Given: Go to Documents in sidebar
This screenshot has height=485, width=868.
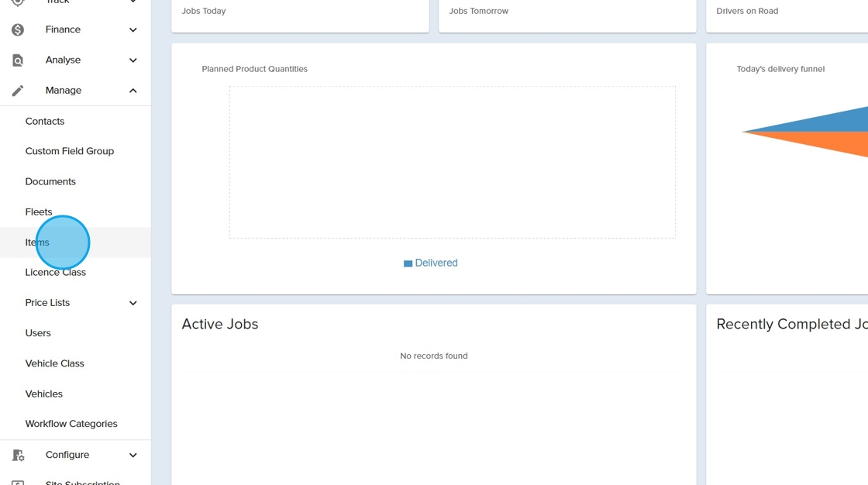Looking at the screenshot, I should 50,181.
